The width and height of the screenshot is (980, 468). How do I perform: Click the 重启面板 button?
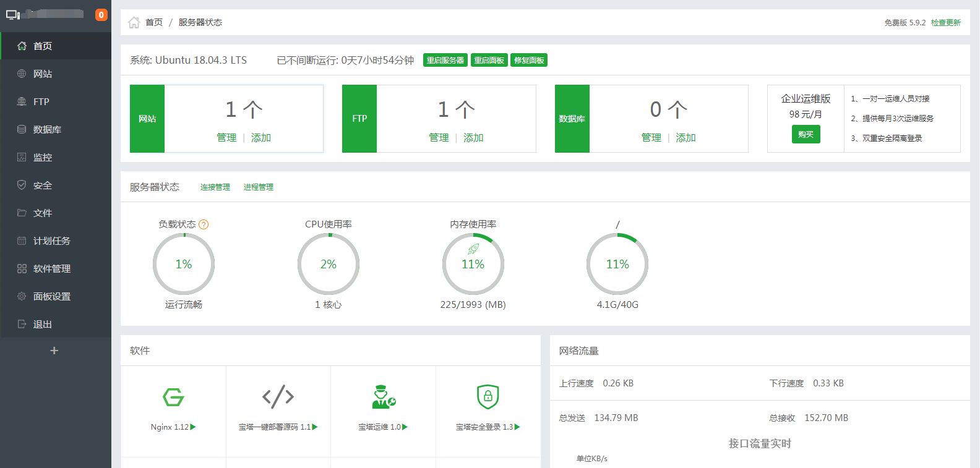pos(489,60)
